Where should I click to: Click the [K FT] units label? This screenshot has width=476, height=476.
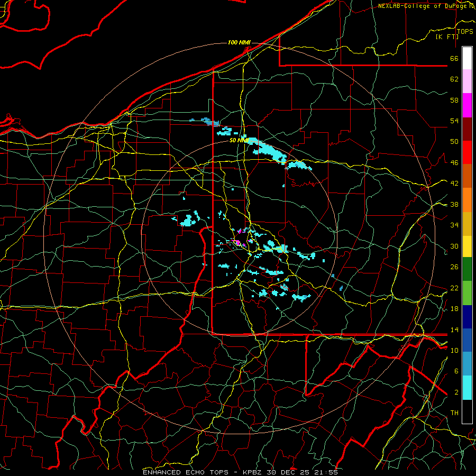click(x=447, y=36)
